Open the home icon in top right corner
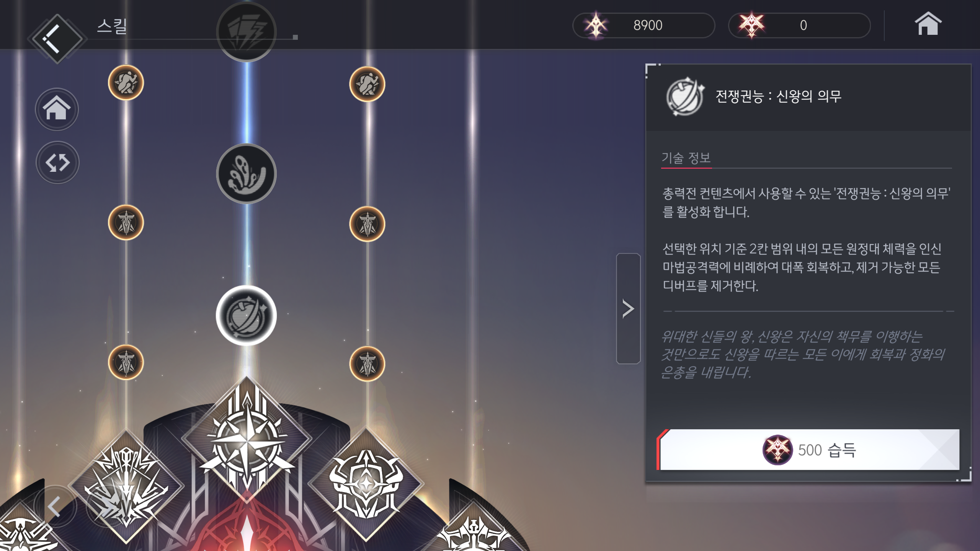Viewport: 980px width, 551px height. pos(928,24)
